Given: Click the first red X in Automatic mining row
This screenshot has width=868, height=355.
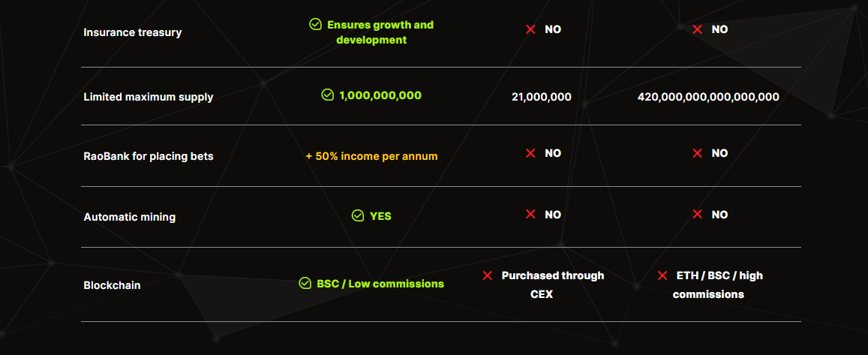Looking at the screenshot, I should (530, 215).
